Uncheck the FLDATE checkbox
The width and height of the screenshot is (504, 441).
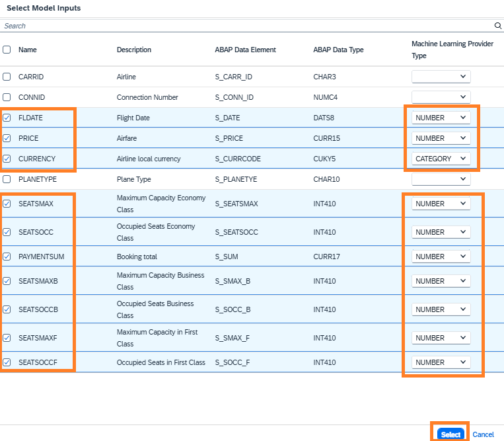(7, 118)
